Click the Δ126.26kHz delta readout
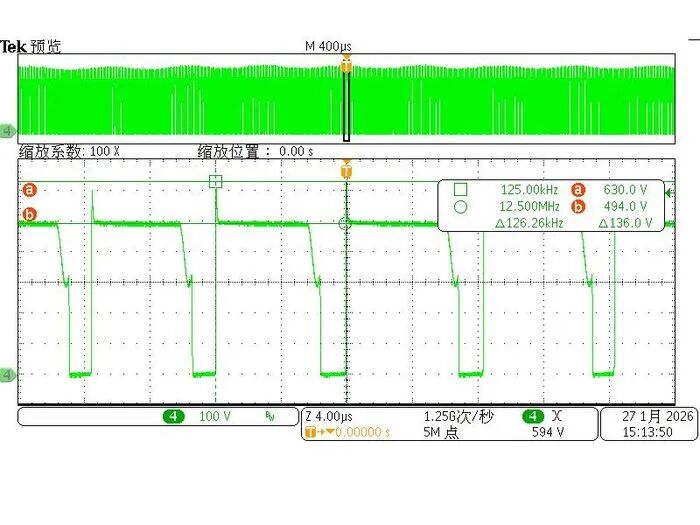The image size is (700, 525). 529,223
